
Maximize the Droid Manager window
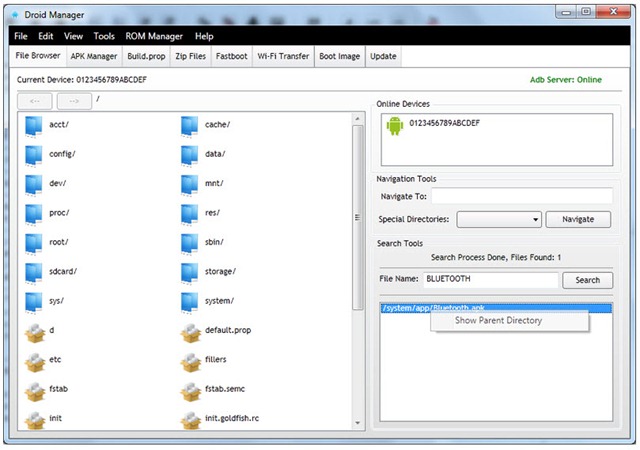pyautogui.click(x=586, y=12)
